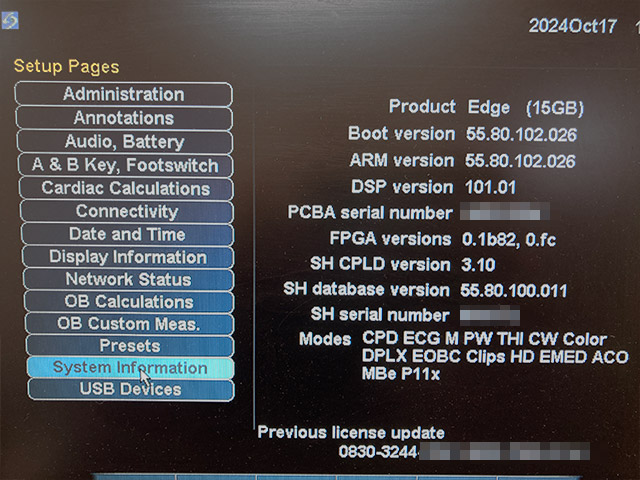
Task: Click the PCBA serial number label
Action: 370,213
